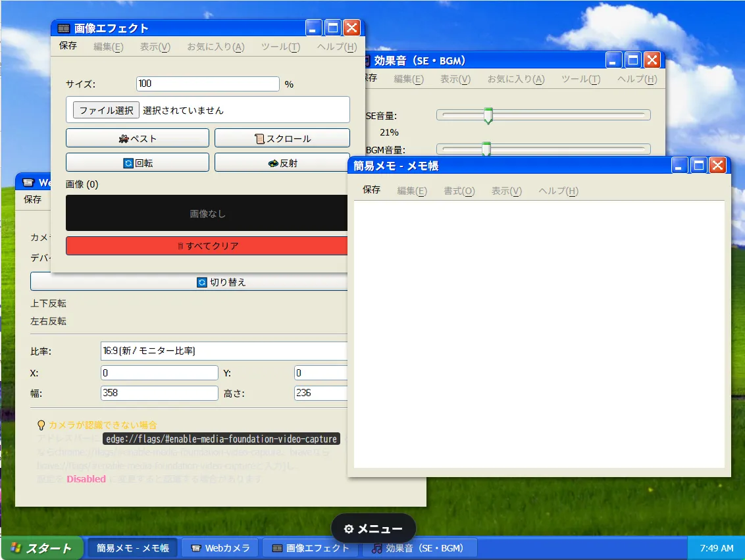
Task: Open 表示(V) menu in 画像エフェクト window
Action: (x=155, y=47)
